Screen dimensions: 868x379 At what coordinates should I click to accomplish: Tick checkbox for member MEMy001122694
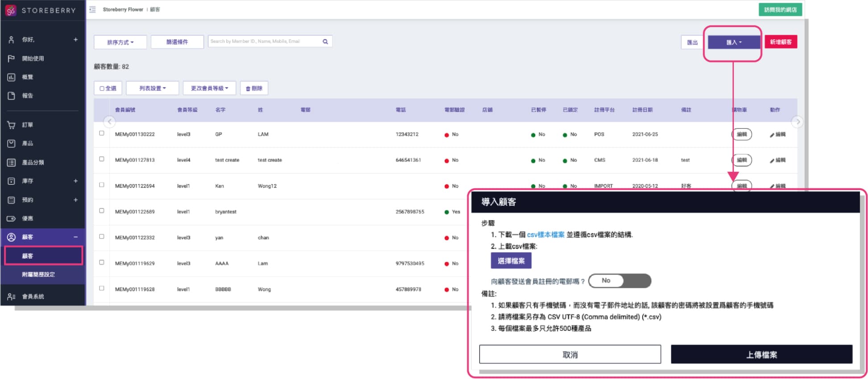coord(102,185)
